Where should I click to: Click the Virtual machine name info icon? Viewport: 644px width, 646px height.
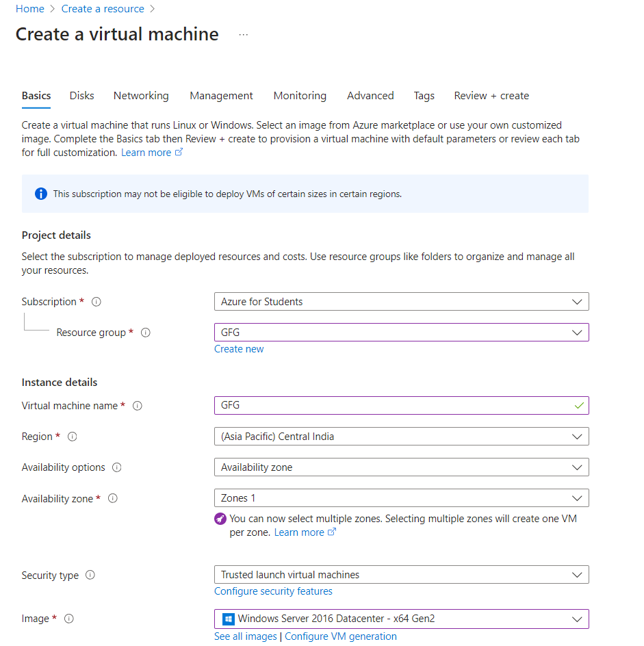pyautogui.click(x=138, y=406)
